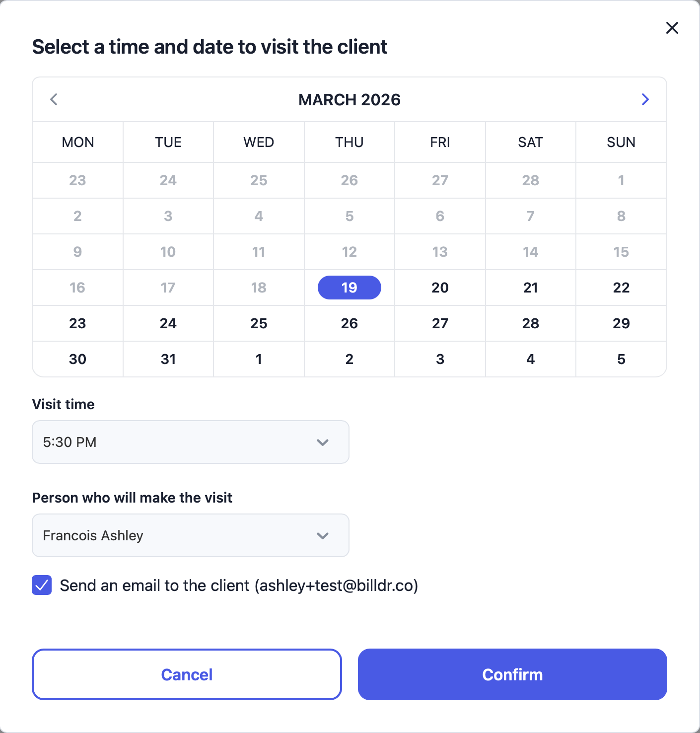The image size is (700, 733).
Task: Cancel the visit scheduling
Action: point(187,674)
